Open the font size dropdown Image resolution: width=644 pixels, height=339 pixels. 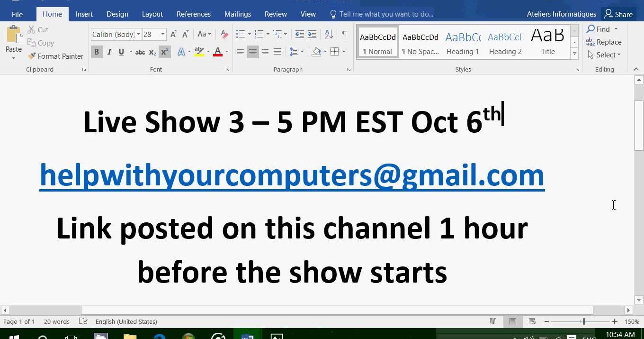(163, 34)
